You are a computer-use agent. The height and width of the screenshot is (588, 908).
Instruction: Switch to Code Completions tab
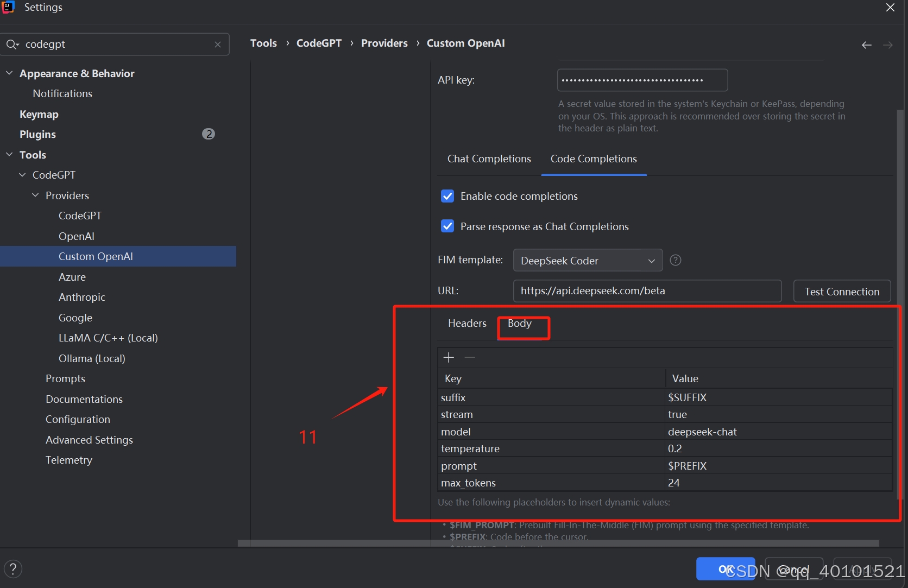594,159
